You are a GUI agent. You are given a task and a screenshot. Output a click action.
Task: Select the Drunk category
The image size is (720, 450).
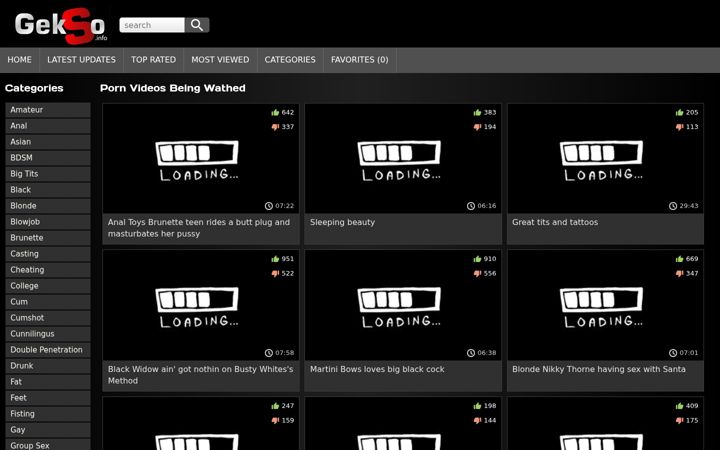pos(48,366)
